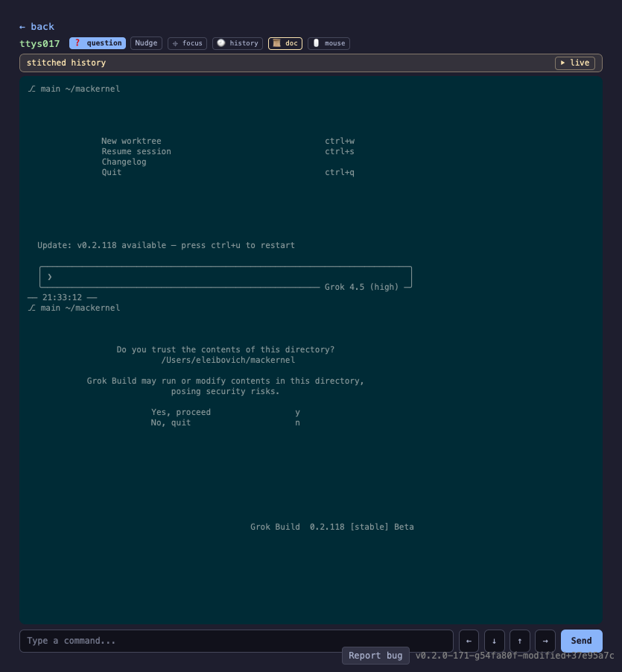
Task: Click the ctrl+q shortcut text
Action: tap(340, 172)
